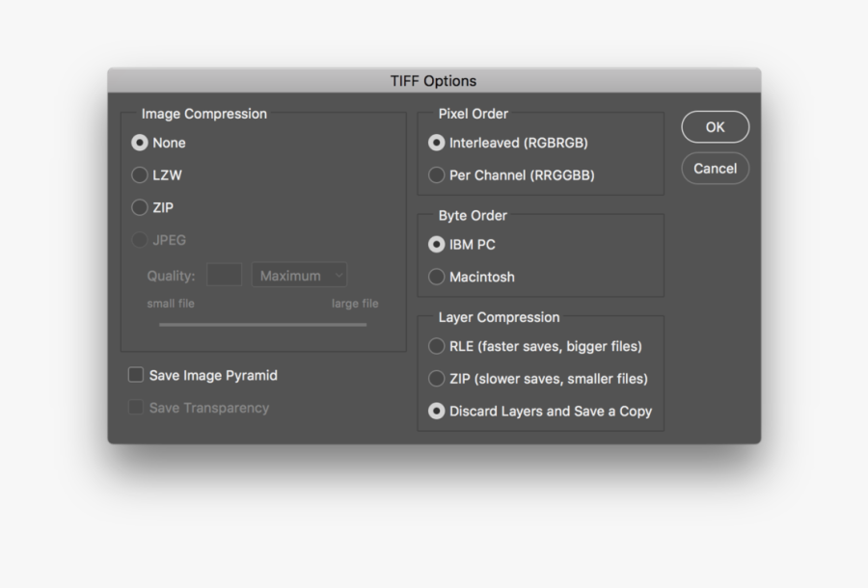Click the Quality input field

tap(224, 276)
